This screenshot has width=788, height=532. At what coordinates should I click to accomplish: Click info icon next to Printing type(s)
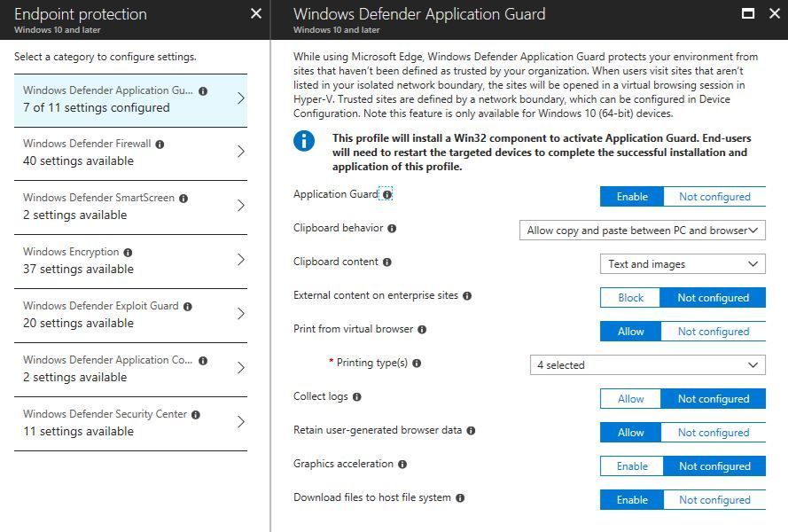[417, 363]
